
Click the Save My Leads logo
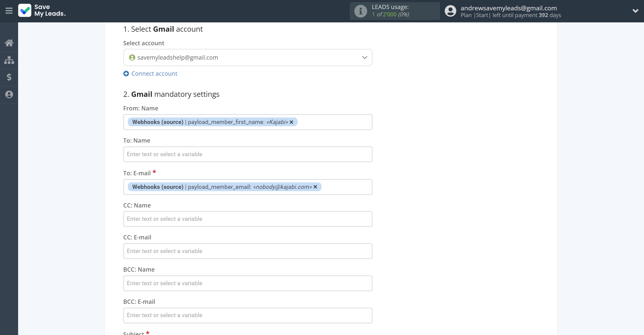[42, 11]
